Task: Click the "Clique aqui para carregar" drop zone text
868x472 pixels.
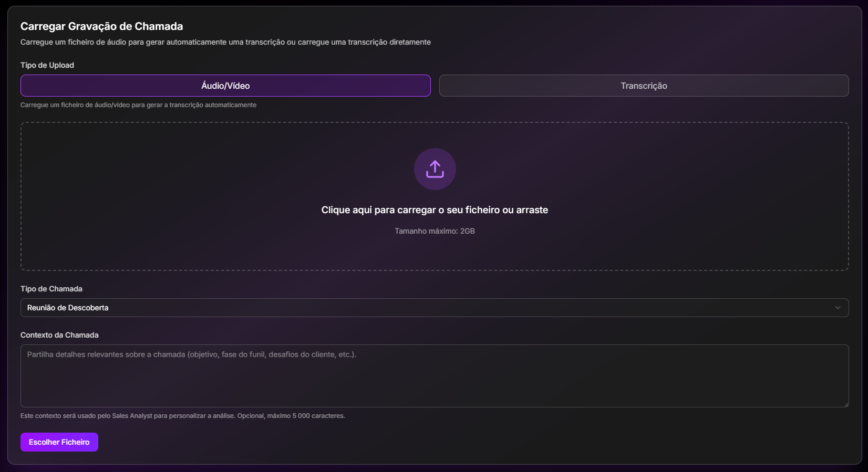Action: point(435,210)
